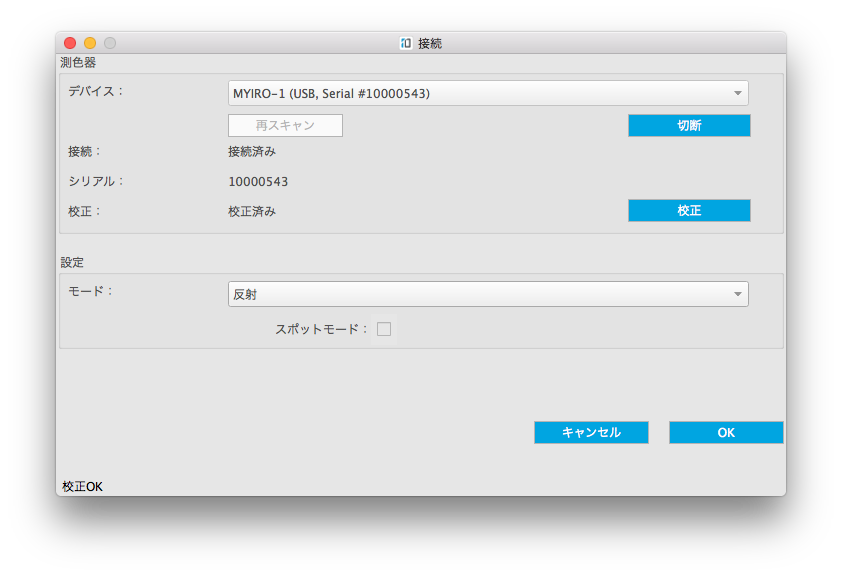Image resolution: width=842 pixels, height=576 pixels.
Task: Click the 校正済み calibration status text
Action: pos(252,212)
